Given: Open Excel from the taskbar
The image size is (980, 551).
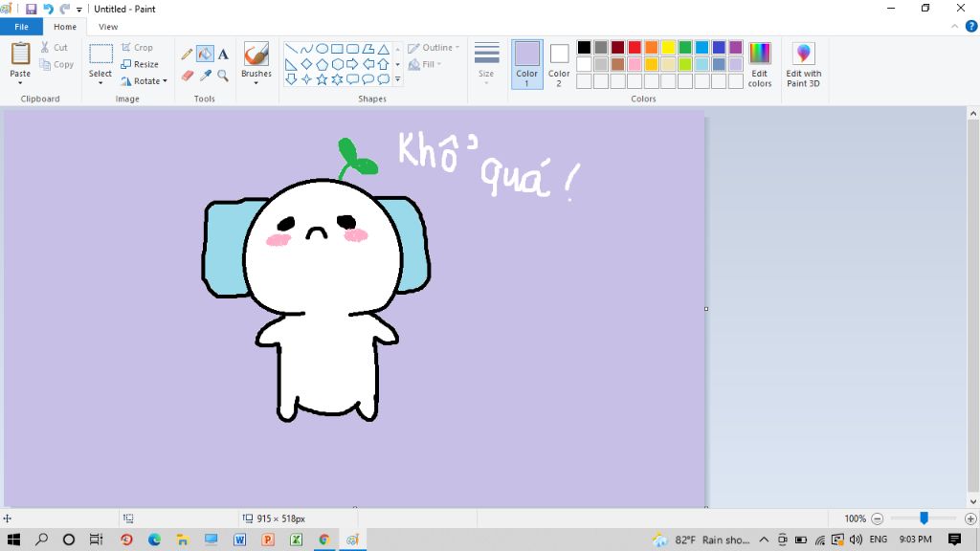Looking at the screenshot, I should click(297, 540).
